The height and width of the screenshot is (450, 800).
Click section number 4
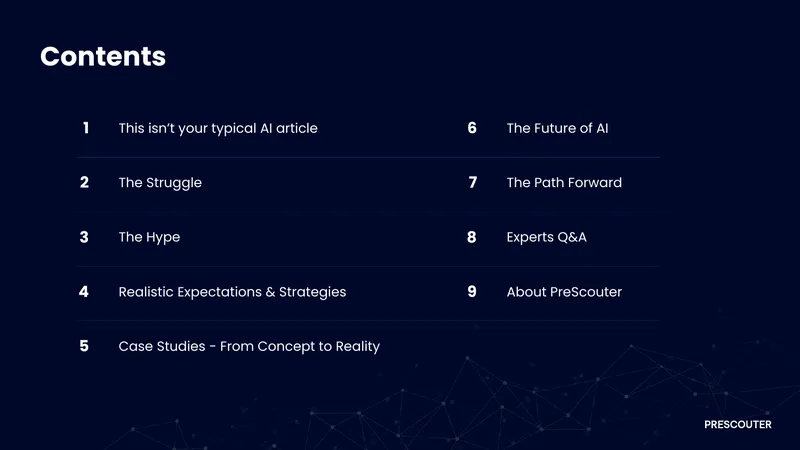84,291
